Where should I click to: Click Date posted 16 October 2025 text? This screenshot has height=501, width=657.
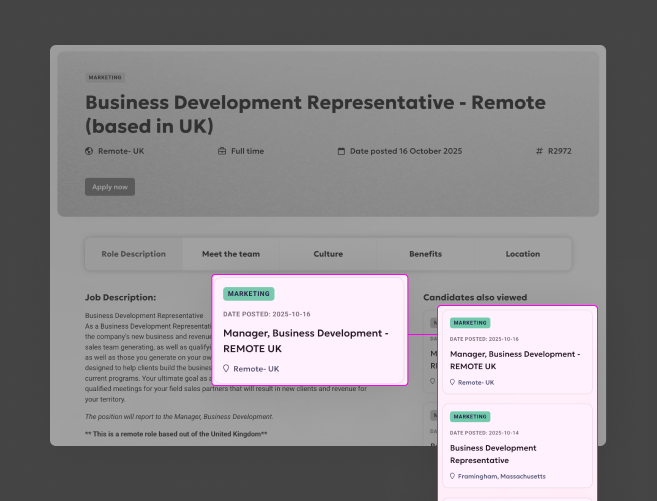point(406,151)
